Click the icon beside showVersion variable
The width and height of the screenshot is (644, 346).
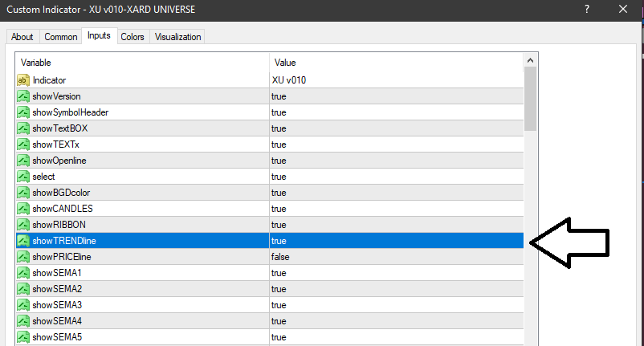[x=23, y=96]
